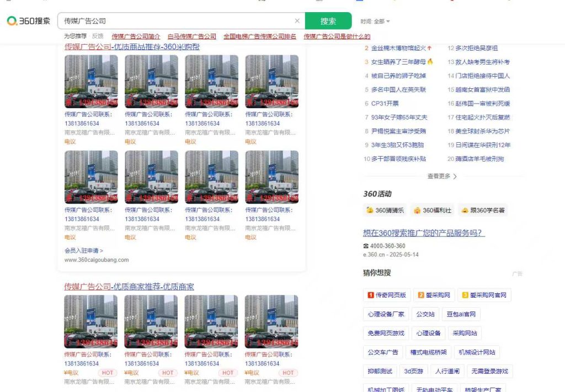Open hot topic 多干部冒领残疾补贴
The width and height of the screenshot is (565, 392).
pos(398,159)
